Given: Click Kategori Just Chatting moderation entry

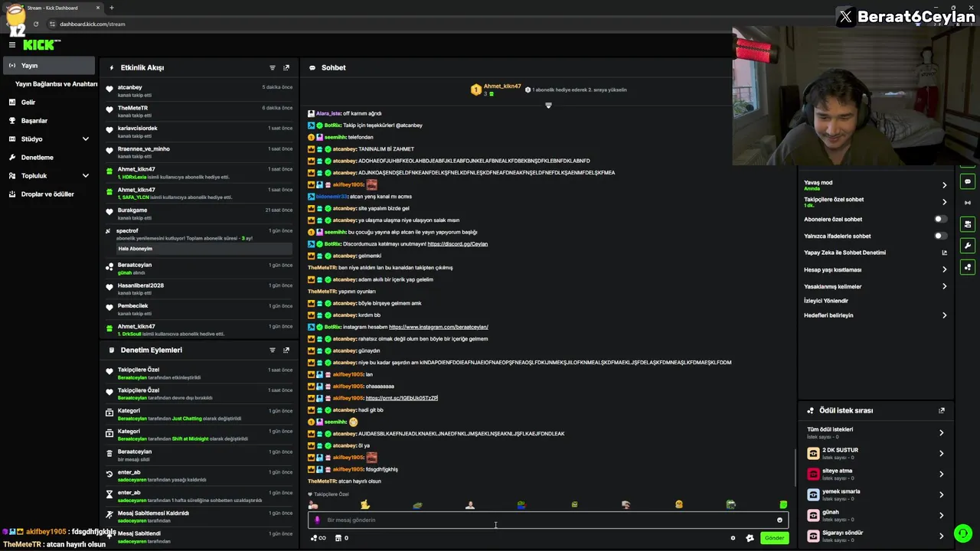Looking at the screenshot, I should coord(199,414).
